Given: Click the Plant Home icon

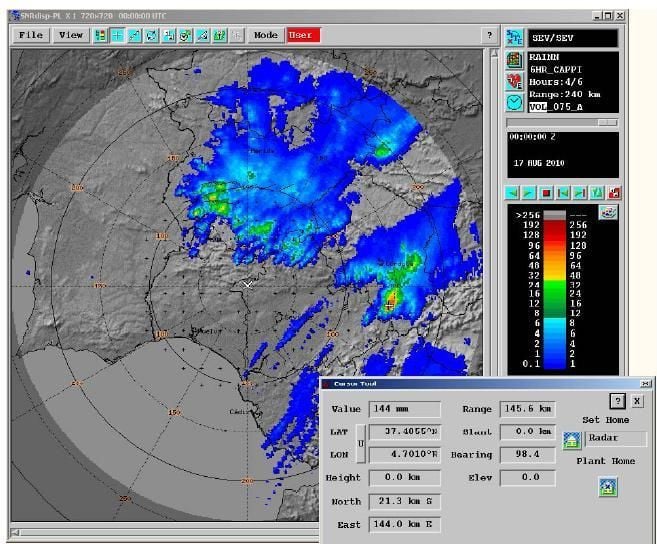Looking at the screenshot, I should coord(608,487).
